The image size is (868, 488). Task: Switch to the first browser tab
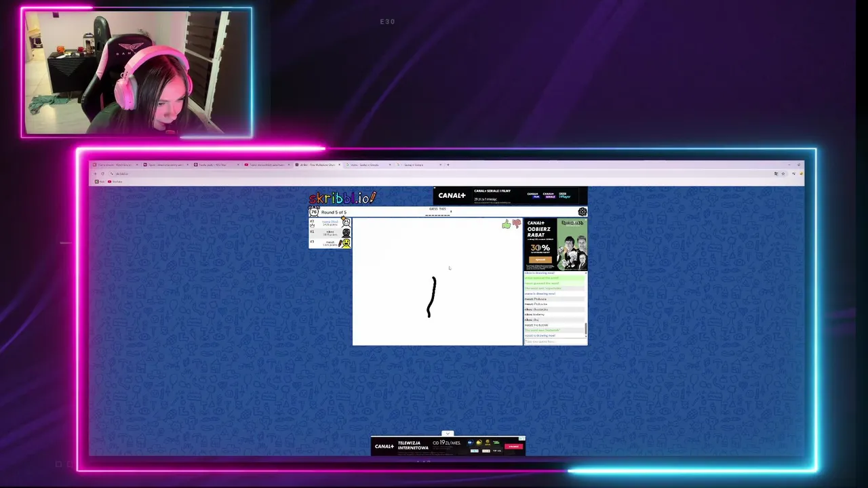point(116,165)
